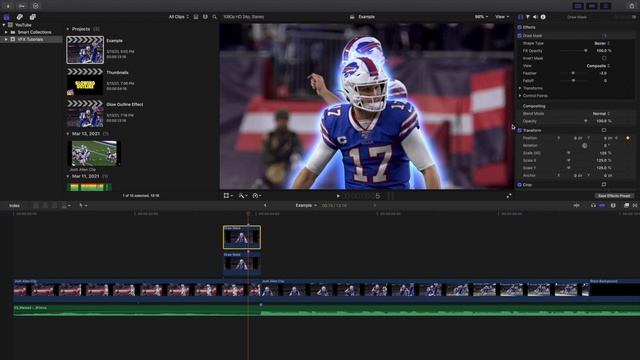This screenshot has width=640, height=360.
Task: Select the Example project thumbnail
Action: 85,50
